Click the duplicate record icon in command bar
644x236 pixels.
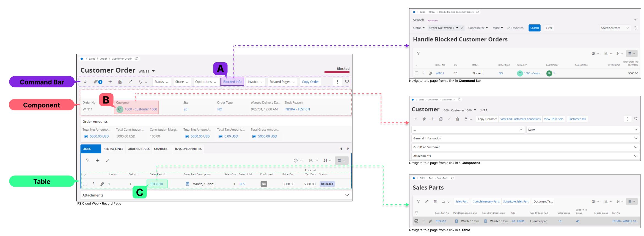tap(120, 82)
